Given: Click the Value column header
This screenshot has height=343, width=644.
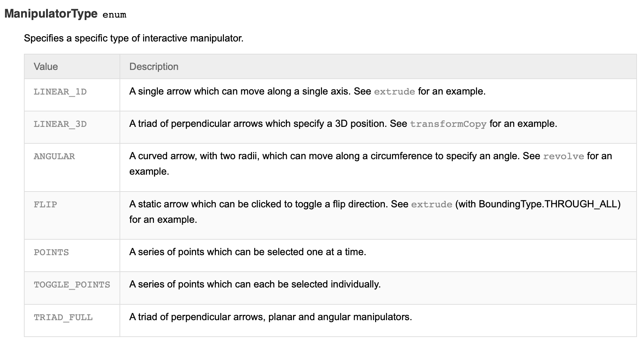Looking at the screenshot, I should pos(46,66).
